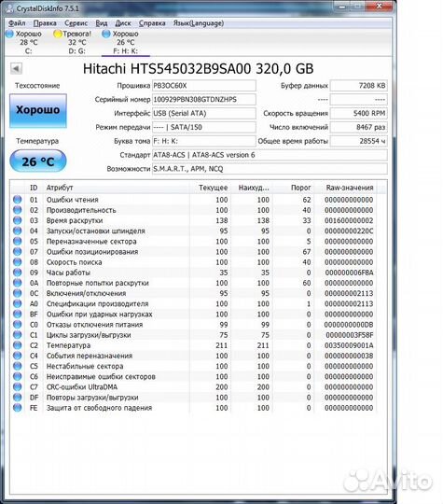
Task: Click the Прошивка field PB3OC60X
Action: click(x=203, y=86)
